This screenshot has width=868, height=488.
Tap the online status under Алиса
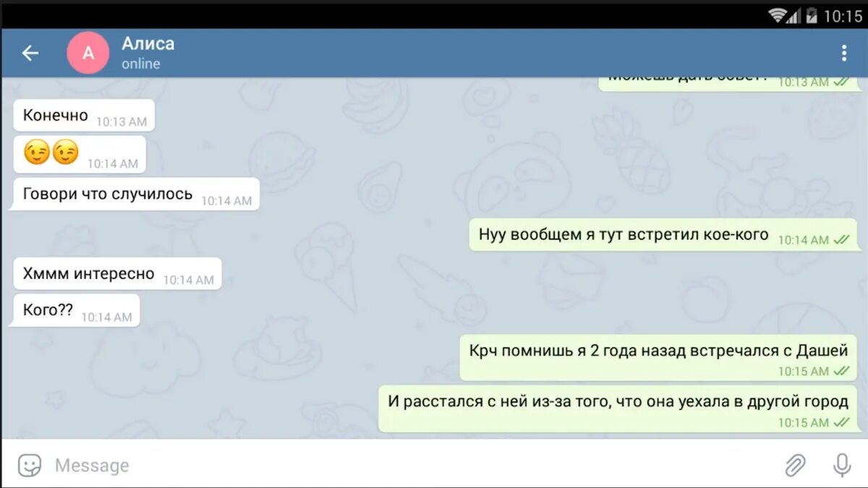click(x=140, y=64)
